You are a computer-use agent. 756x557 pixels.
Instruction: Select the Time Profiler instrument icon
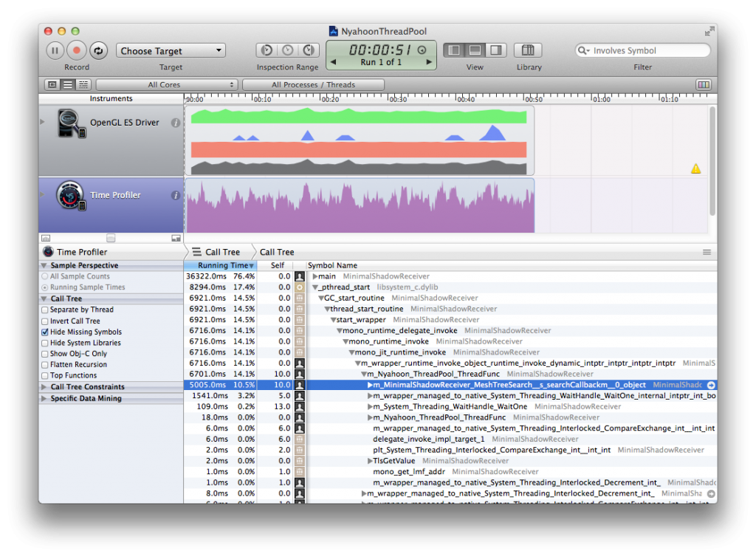(x=70, y=196)
